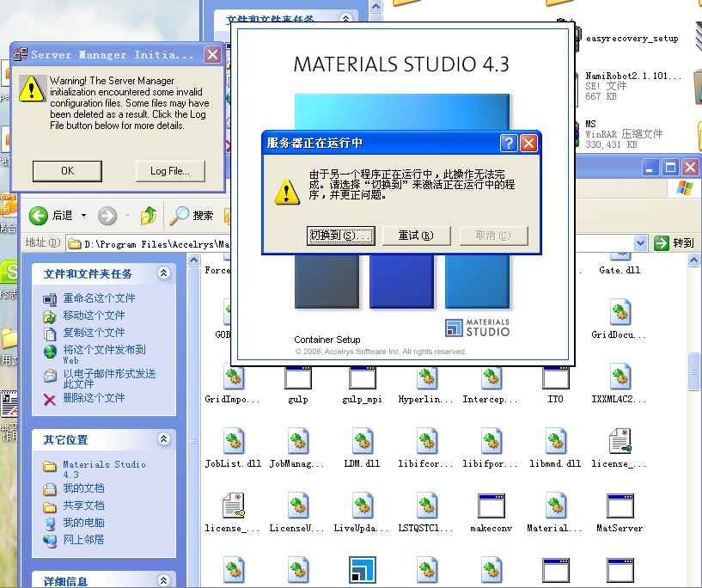Image resolution: width=702 pixels, height=588 pixels.
Task: Select the MatServer executable icon
Action: (620, 506)
